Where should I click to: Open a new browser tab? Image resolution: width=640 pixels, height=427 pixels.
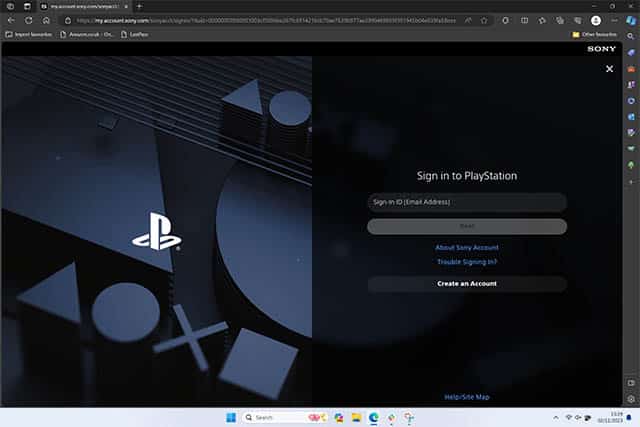point(139,6)
